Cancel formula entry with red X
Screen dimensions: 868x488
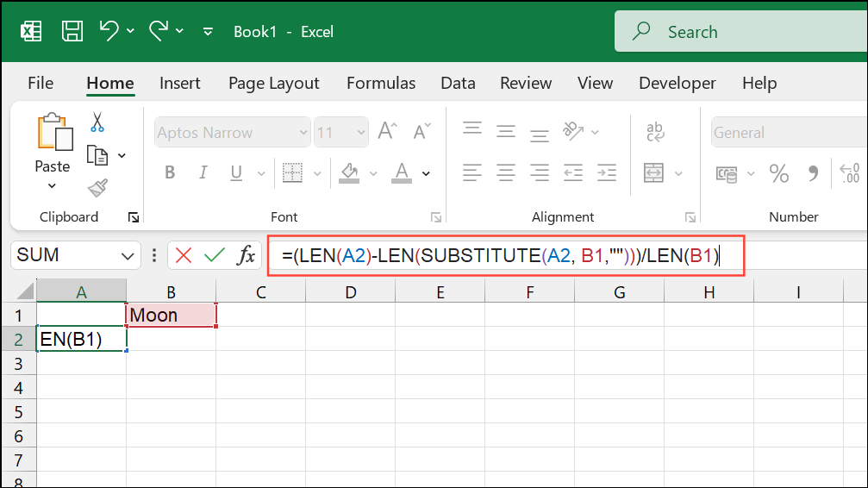click(184, 255)
